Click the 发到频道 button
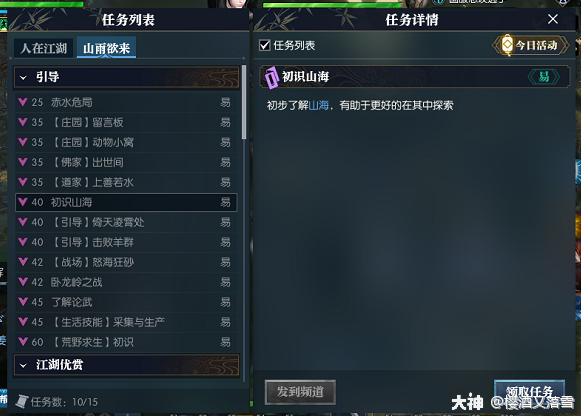The width and height of the screenshot is (581, 416). (300, 392)
